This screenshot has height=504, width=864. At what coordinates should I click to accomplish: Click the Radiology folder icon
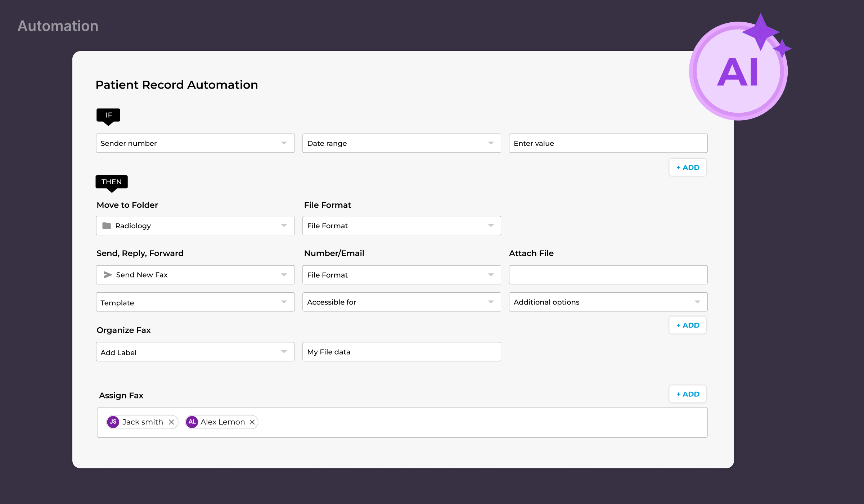click(107, 226)
